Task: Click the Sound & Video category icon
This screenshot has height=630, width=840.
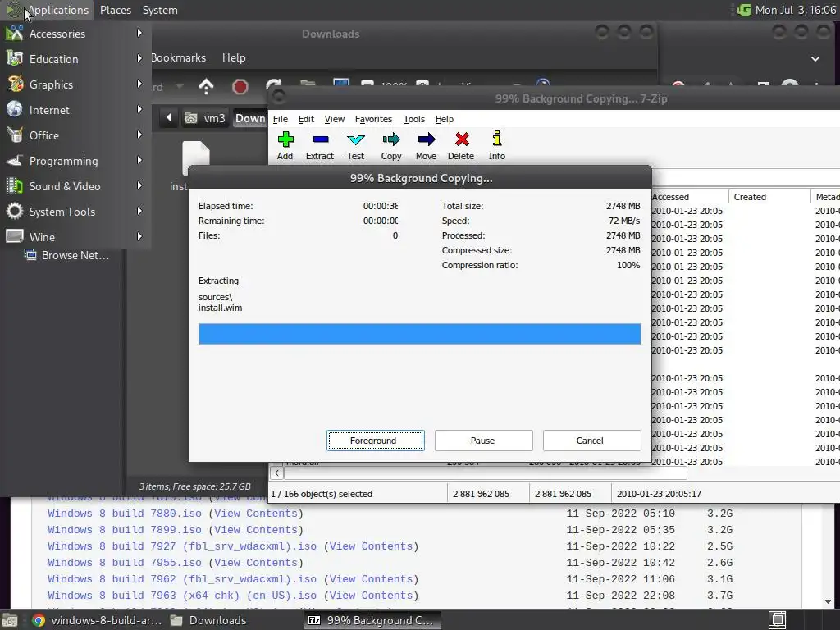Action: tap(15, 186)
